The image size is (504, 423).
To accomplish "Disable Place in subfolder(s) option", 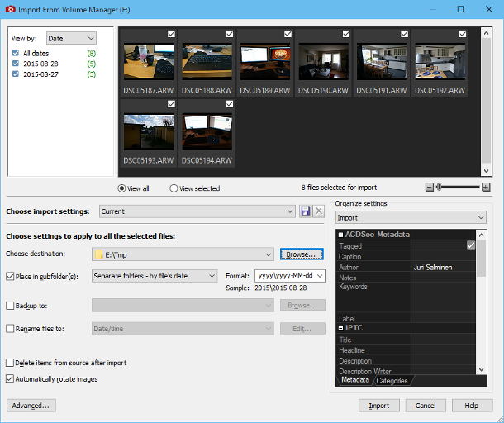I will 10,277.
